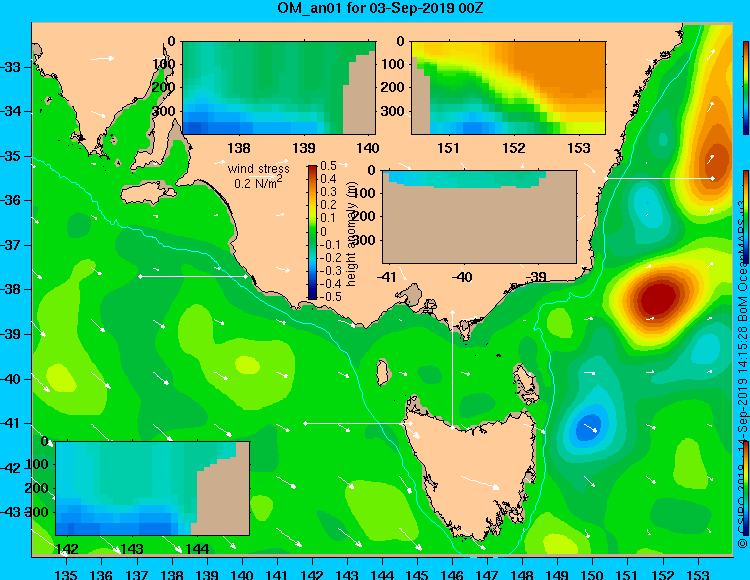This screenshot has height=580, width=750.
Task: Click the white transect line west of the coast near -37.7
Action: tap(193, 276)
